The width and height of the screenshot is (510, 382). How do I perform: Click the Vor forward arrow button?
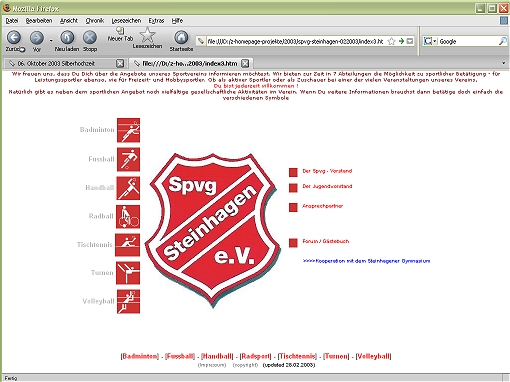click(37, 38)
